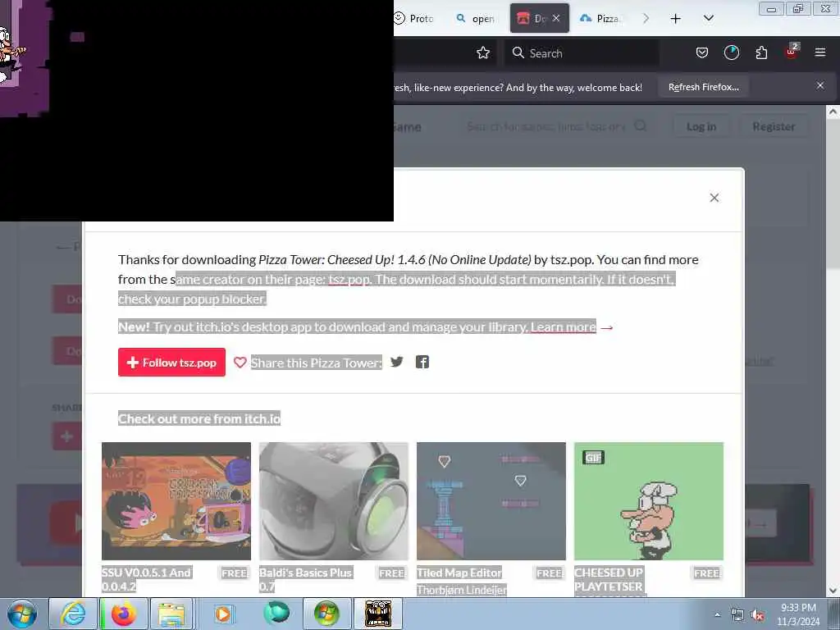Screen dimensions: 840x630
Task: Open the green globe taskbar app
Action: click(276, 613)
